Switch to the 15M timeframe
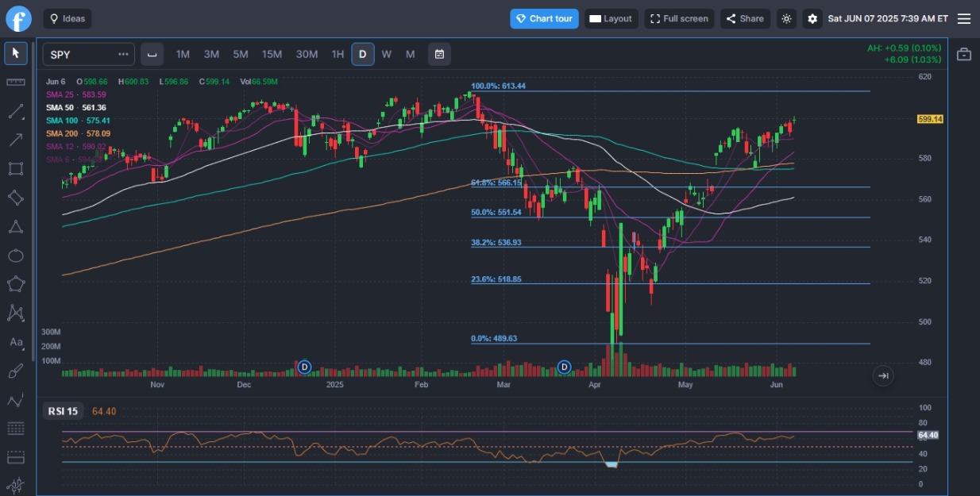The width and height of the screenshot is (980, 496). (x=272, y=54)
